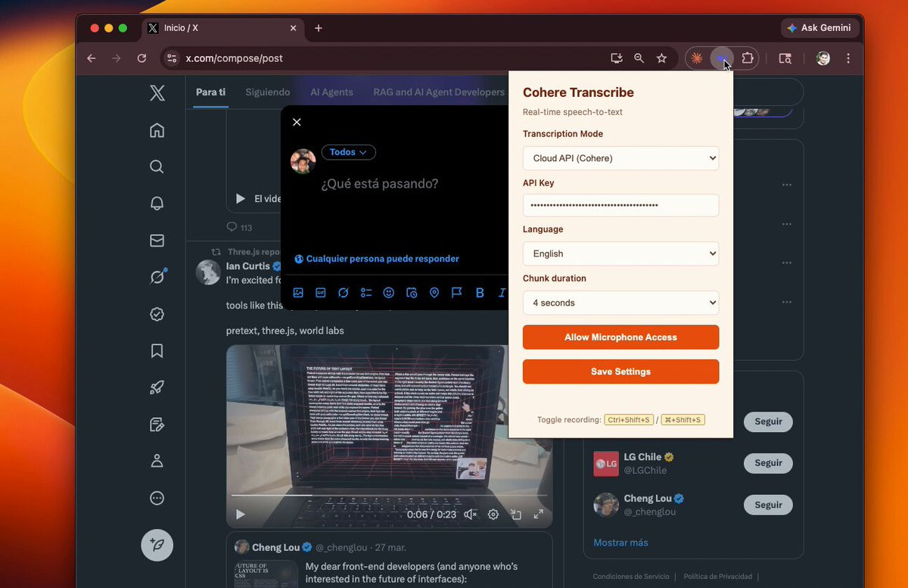Viewport: 908px width, 588px height.
Task: Add a poll to the post
Action: 366,293
